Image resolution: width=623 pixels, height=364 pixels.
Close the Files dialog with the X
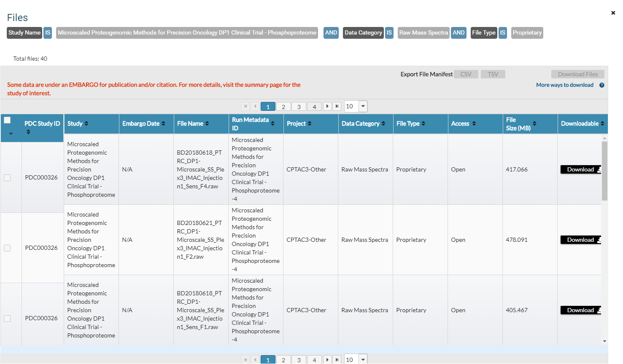pyautogui.click(x=613, y=13)
